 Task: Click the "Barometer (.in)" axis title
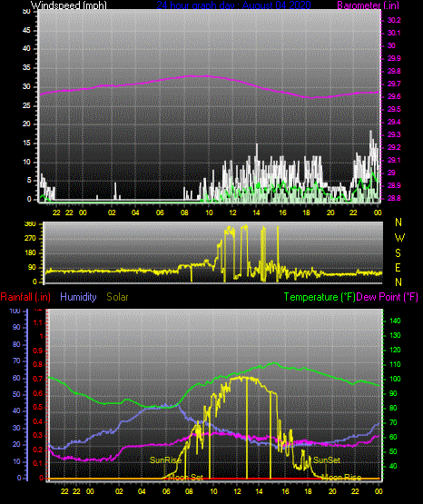(x=368, y=5)
